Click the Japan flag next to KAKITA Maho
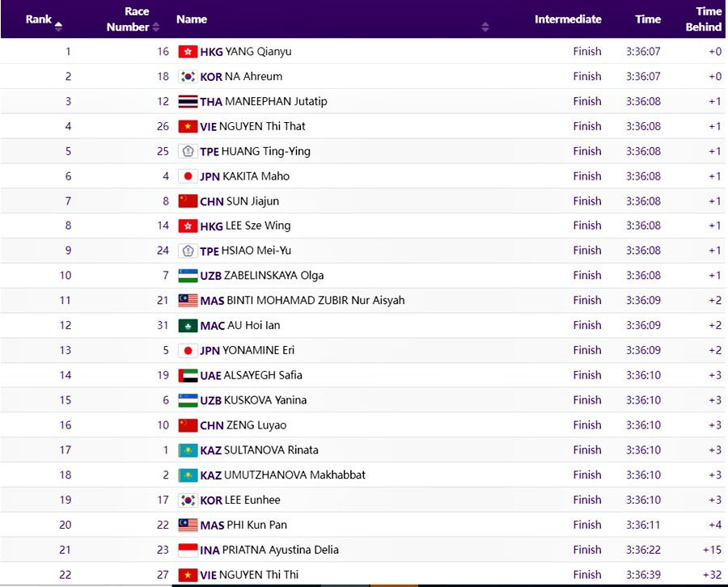The width and height of the screenshot is (728, 587). coord(188,176)
